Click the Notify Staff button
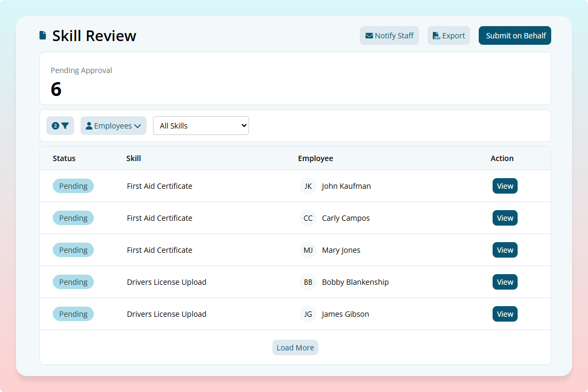 389,35
